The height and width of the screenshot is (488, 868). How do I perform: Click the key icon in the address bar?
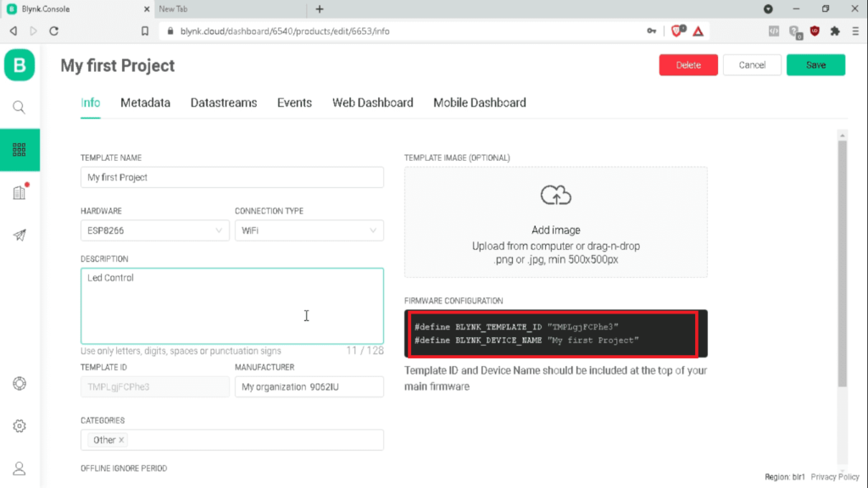pyautogui.click(x=650, y=30)
